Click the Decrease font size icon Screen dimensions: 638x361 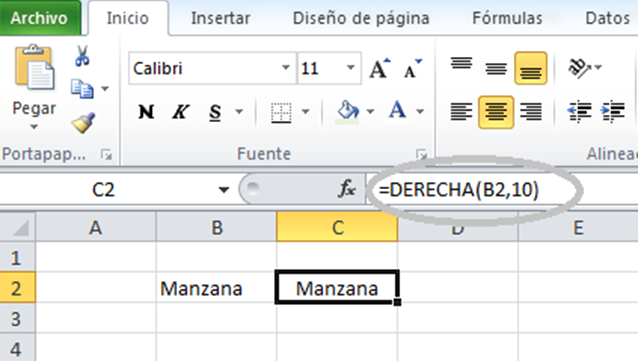(x=413, y=68)
